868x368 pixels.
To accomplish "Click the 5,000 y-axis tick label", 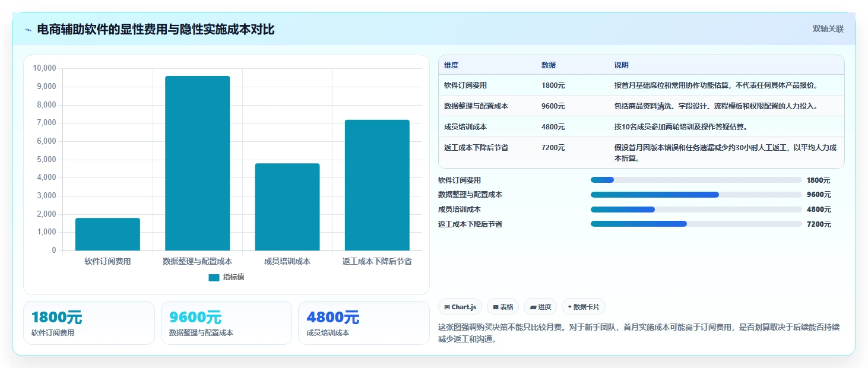I will (46, 160).
